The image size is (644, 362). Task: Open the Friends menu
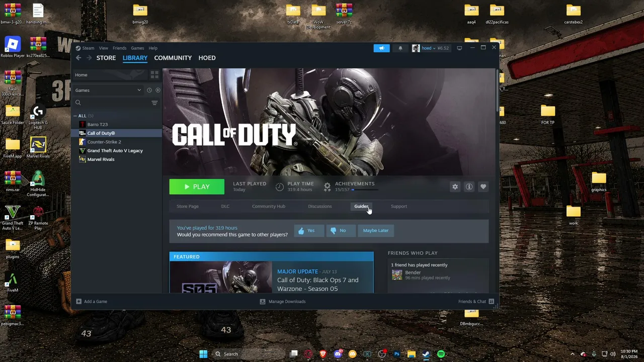119,48
